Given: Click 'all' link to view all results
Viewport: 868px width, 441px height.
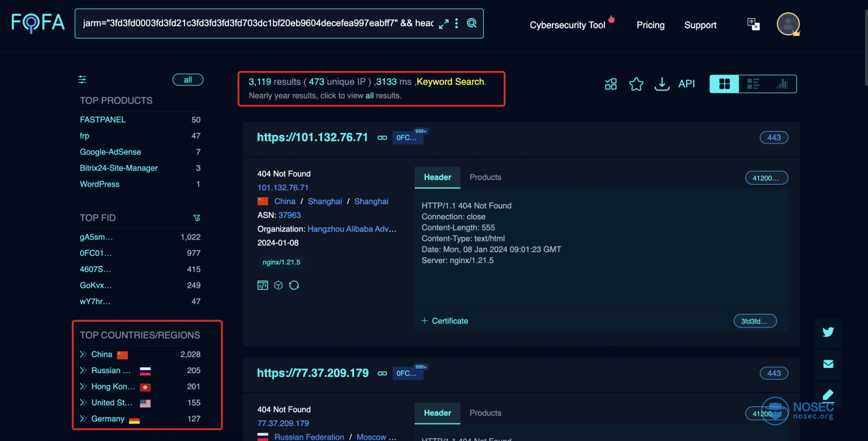Looking at the screenshot, I should pos(369,96).
